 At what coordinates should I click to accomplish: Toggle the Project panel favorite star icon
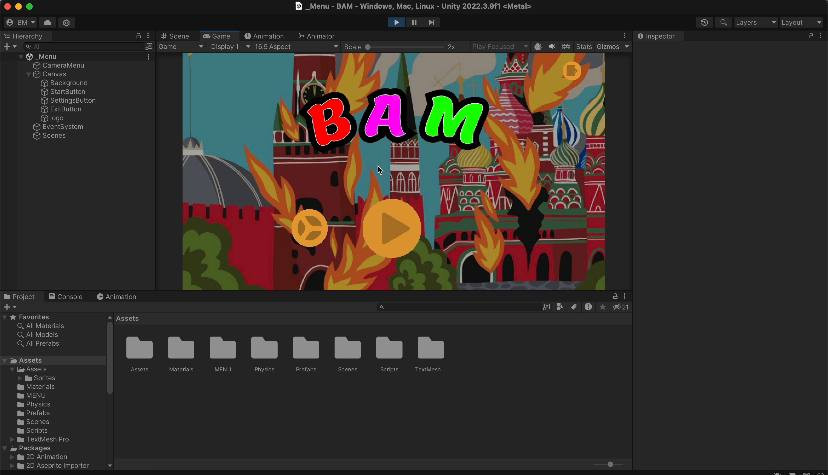603,307
